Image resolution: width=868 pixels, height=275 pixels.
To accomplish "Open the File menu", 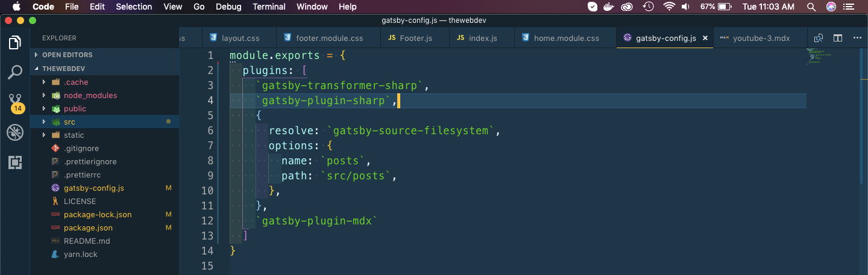I will tap(72, 7).
